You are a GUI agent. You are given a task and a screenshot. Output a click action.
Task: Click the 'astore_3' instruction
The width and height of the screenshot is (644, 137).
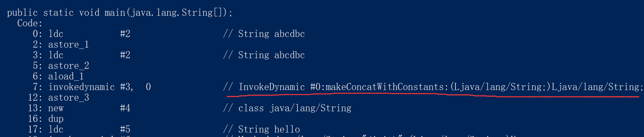click(68, 97)
